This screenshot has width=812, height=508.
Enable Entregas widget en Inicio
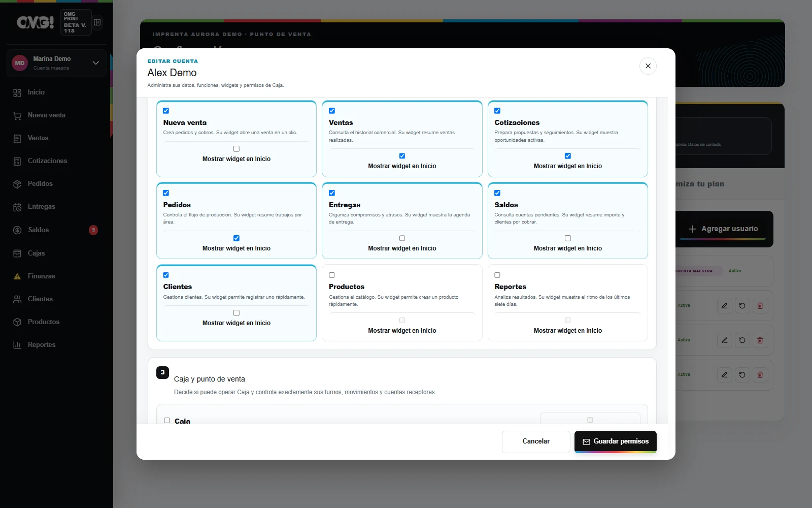[x=402, y=238]
